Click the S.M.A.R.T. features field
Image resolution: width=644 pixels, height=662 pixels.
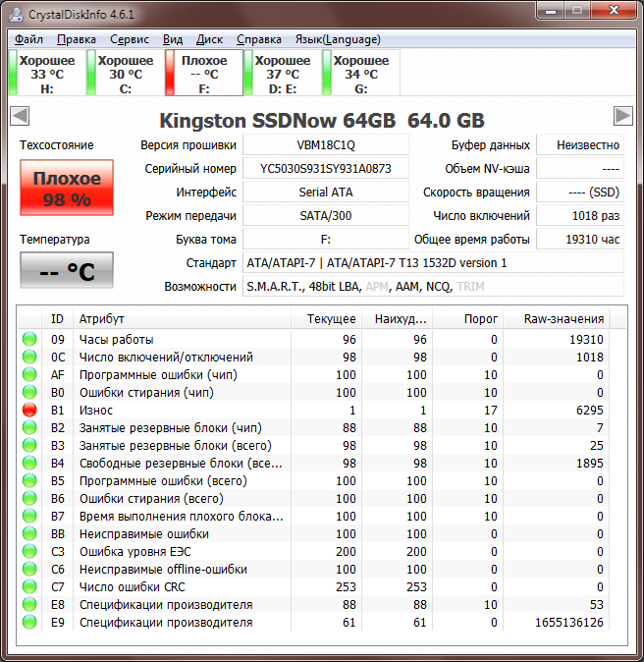433,287
